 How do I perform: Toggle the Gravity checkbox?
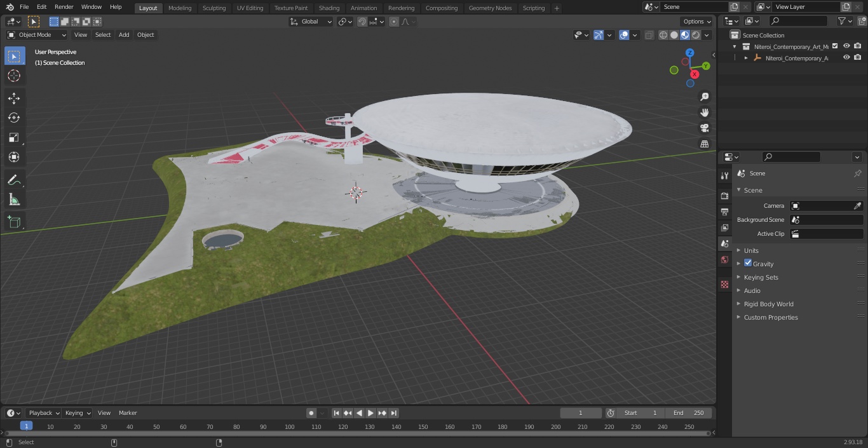click(x=748, y=263)
